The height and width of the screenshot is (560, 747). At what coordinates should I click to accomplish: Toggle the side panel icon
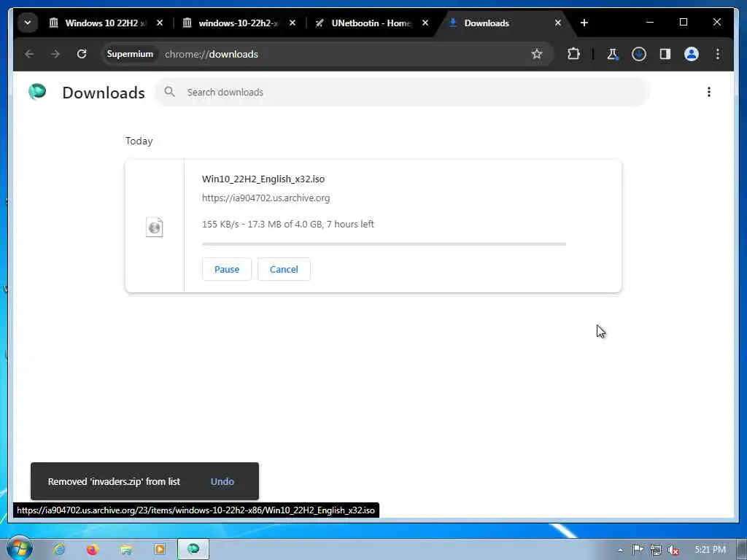click(665, 54)
